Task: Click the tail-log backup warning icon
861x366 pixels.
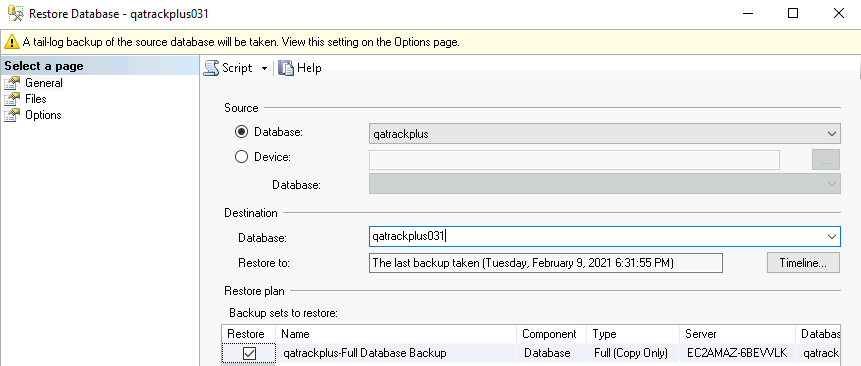Action: pyautogui.click(x=12, y=42)
